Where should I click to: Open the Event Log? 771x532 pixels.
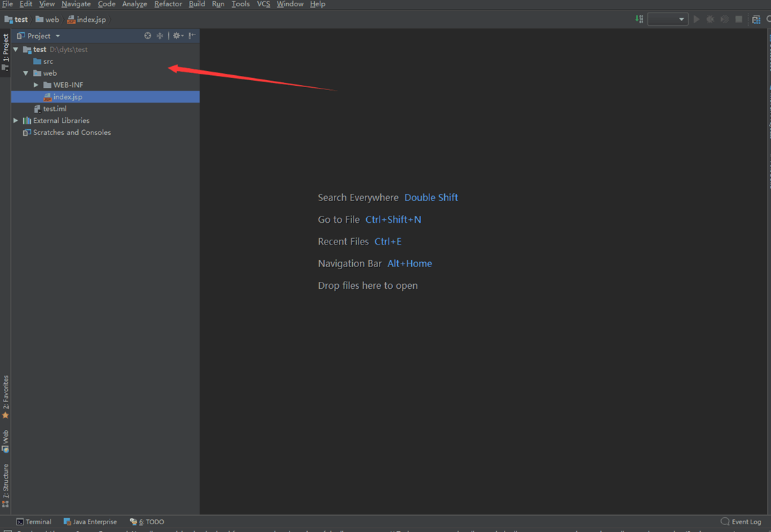[741, 521]
